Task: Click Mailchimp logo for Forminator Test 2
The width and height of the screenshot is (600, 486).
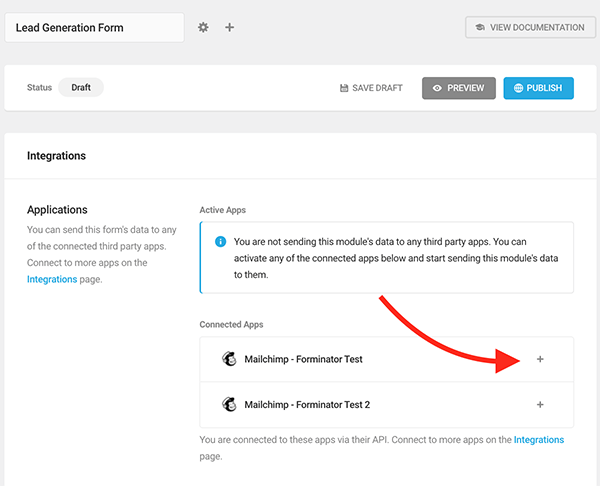Action: coord(228,405)
